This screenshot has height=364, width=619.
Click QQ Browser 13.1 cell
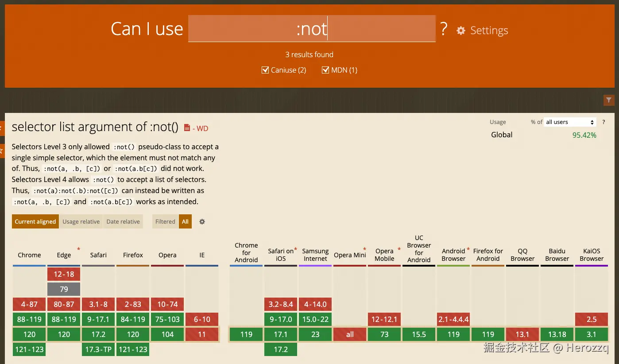click(522, 334)
